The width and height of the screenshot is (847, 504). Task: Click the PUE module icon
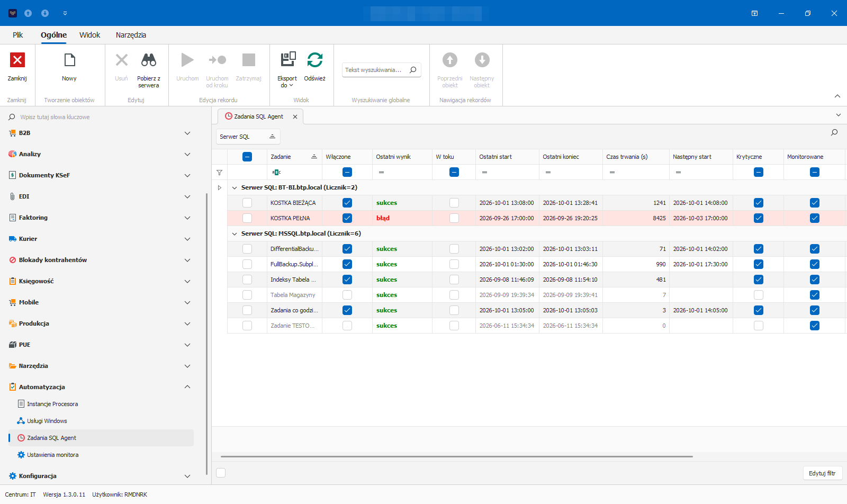pyautogui.click(x=13, y=345)
